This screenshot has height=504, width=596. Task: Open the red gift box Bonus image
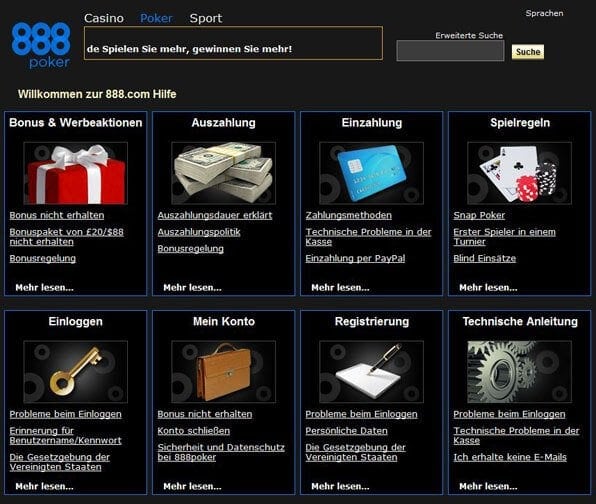pyautogui.click(x=76, y=173)
